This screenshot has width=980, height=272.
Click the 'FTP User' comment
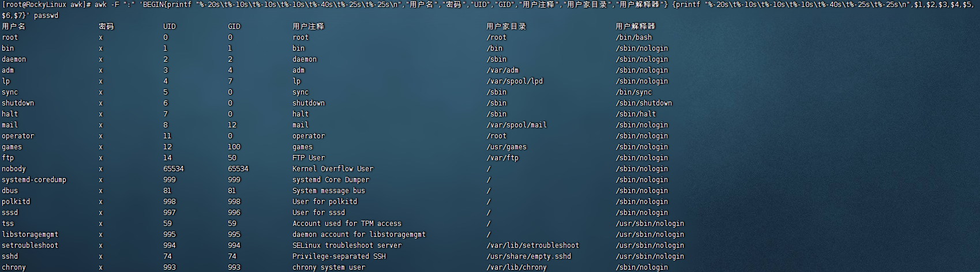coord(308,158)
